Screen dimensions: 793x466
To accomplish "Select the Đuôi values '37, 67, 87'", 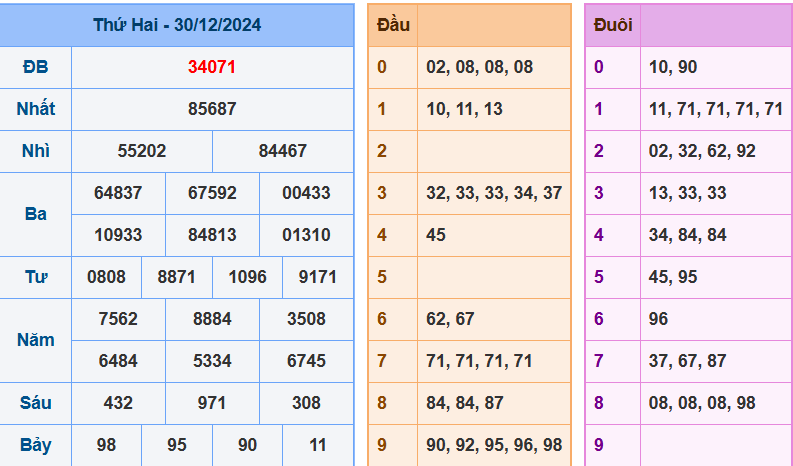I will [687, 361].
